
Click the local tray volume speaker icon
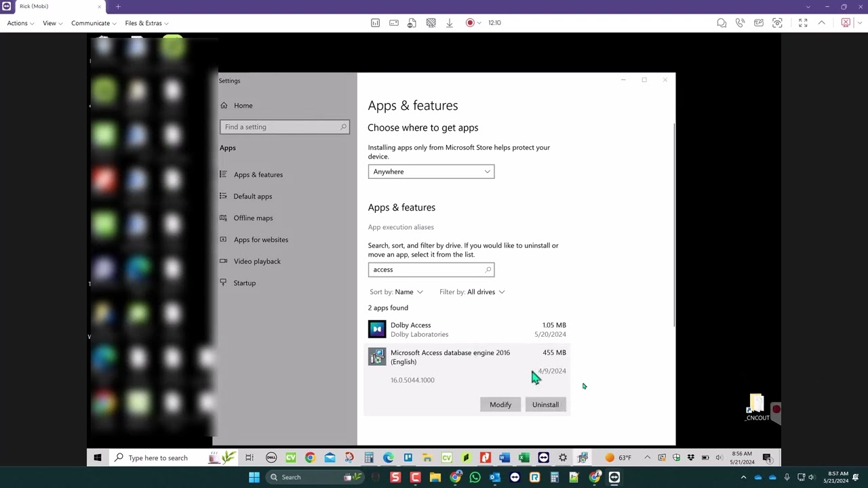tap(811, 478)
